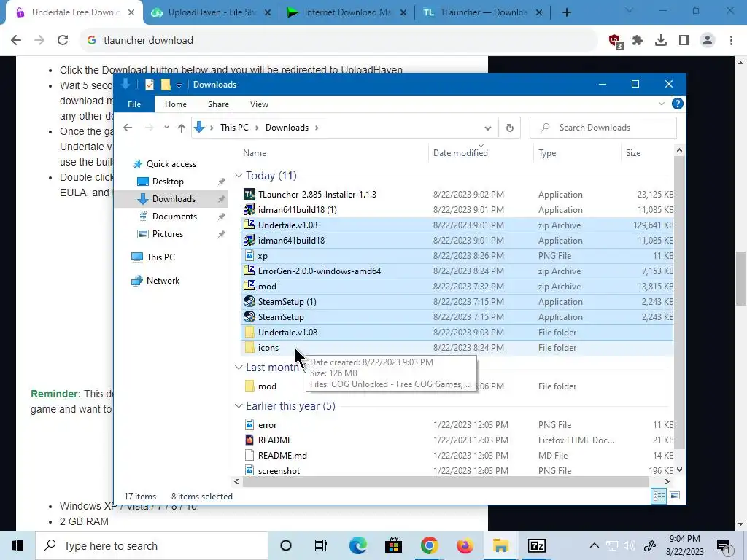Click taskbar search box
Image resolution: width=747 pixels, height=560 pixels.
[152, 545]
